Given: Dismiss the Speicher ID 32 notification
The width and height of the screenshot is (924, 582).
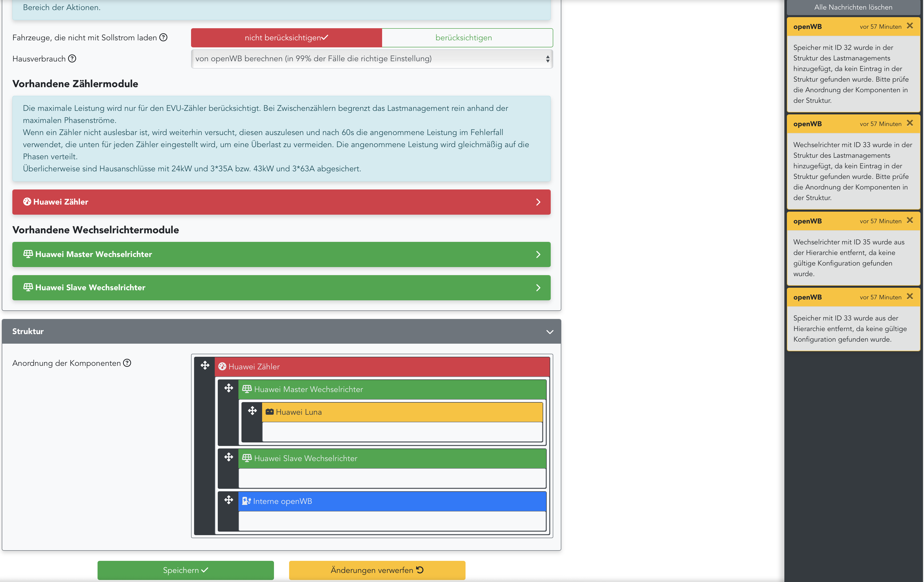Looking at the screenshot, I should pyautogui.click(x=910, y=26).
